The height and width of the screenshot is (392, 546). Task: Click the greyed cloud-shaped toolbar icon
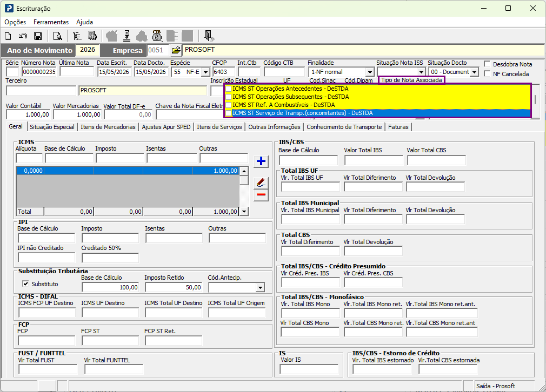(x=142, y=36)
